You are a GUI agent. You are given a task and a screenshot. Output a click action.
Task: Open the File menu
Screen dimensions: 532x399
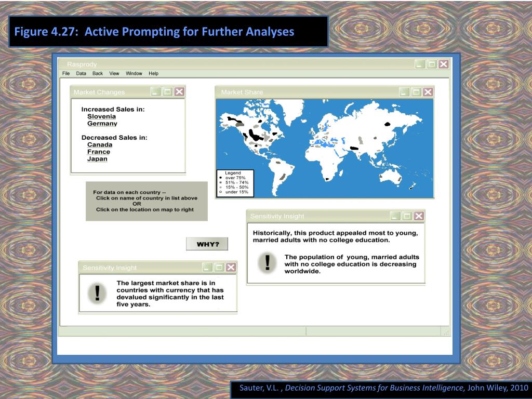(66, 73)
